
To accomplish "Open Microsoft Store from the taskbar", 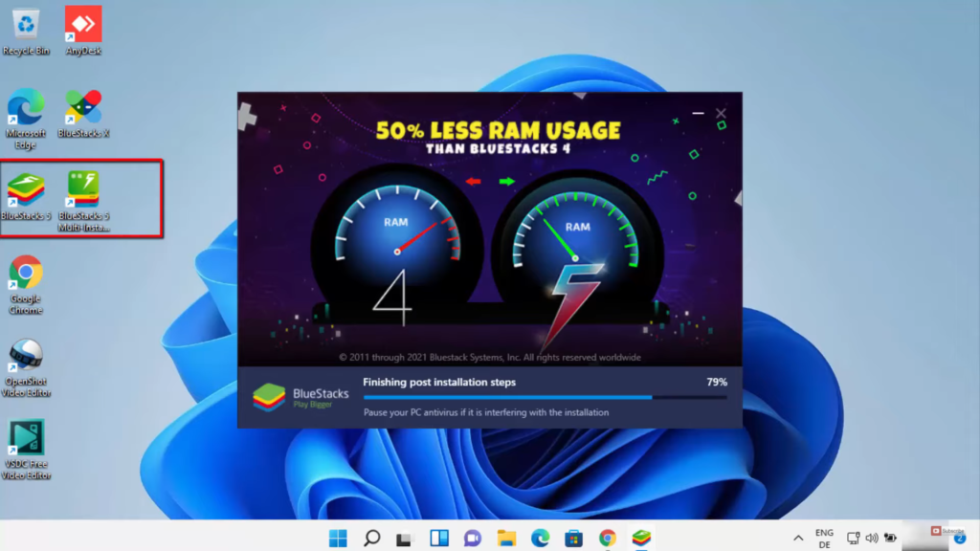I will coord(573,538).
